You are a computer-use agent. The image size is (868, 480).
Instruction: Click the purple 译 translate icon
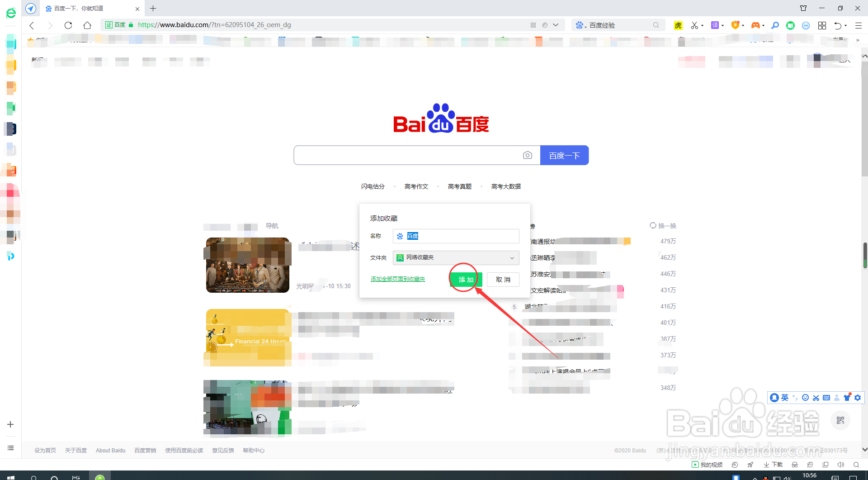click(x=715, y=25)
